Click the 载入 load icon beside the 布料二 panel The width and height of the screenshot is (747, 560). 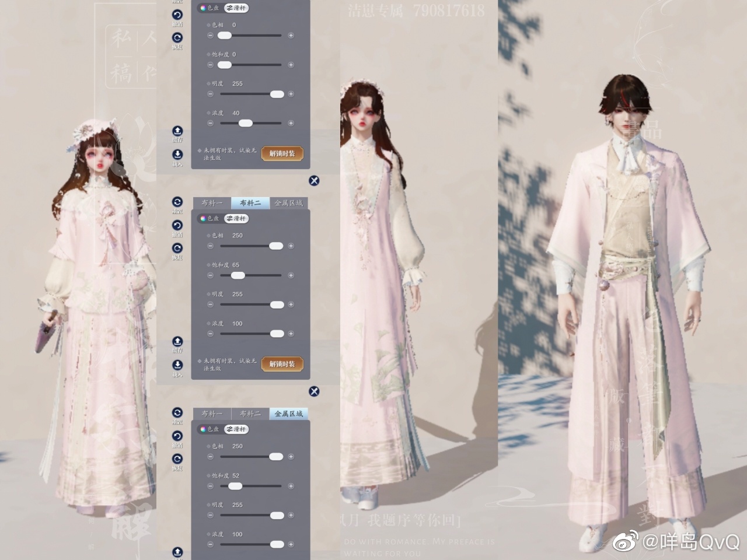177,365
